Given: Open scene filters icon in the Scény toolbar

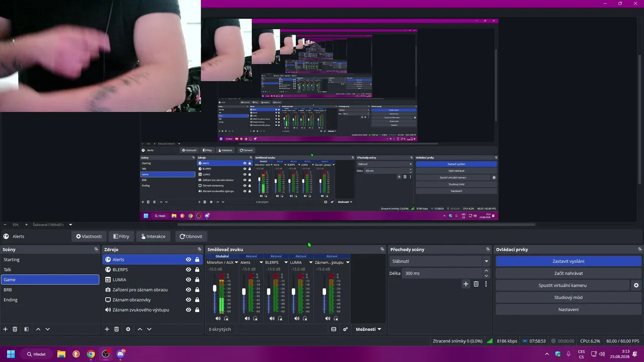Looking at the screenshot, I should (x=27, y=329).
